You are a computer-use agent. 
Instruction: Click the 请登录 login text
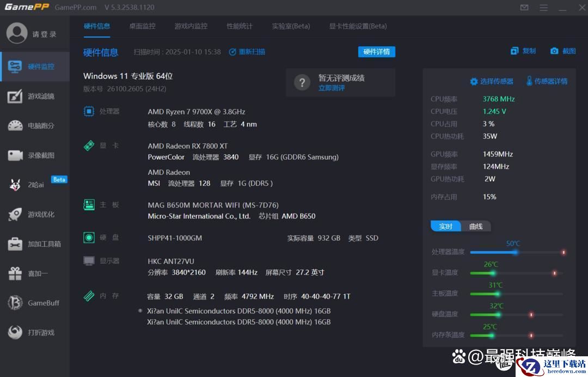click(44, 34)
